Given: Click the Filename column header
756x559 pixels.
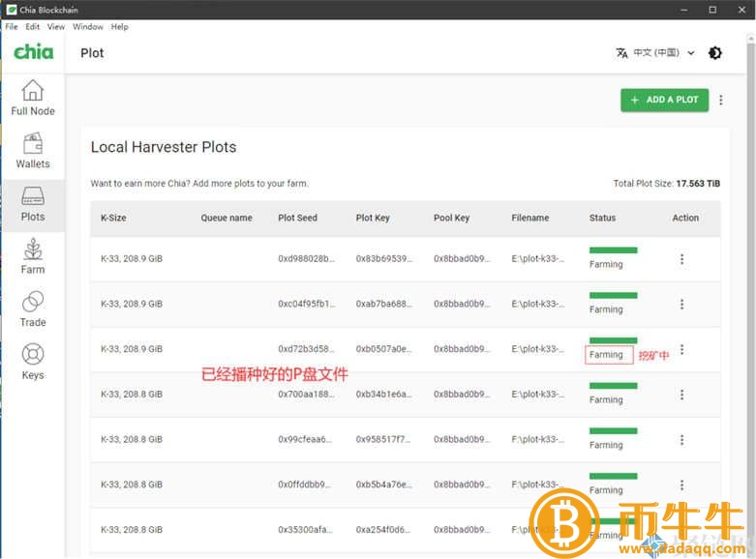Looking at the screenshot, I should pyautogui.click(x=529, y=218).
